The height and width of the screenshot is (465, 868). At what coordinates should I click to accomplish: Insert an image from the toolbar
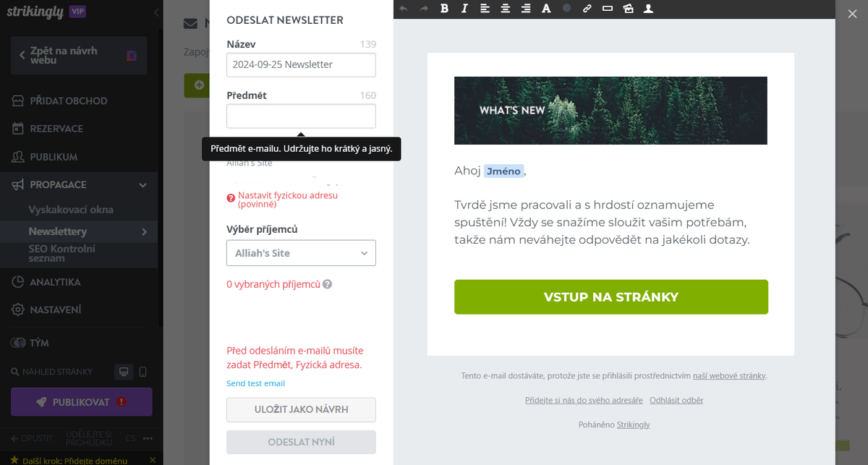[628, 9]
